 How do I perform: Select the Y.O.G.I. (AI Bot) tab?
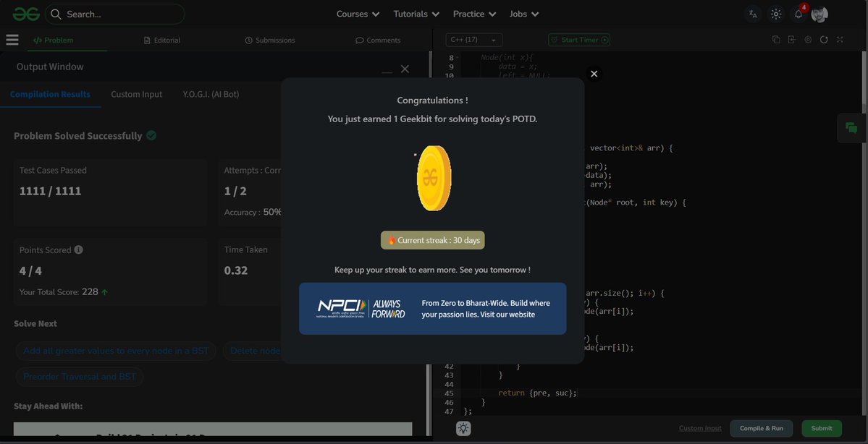click(211, 94)
